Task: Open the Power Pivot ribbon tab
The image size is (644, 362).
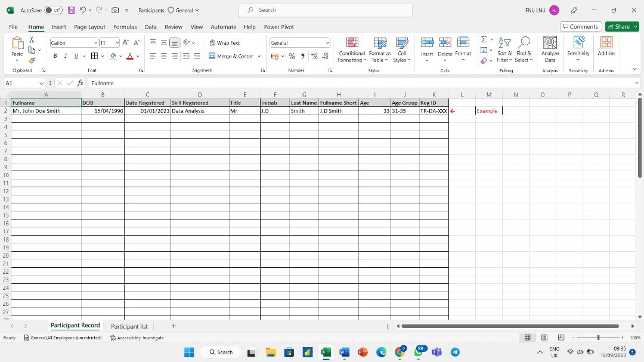Action: coord(278,27)
